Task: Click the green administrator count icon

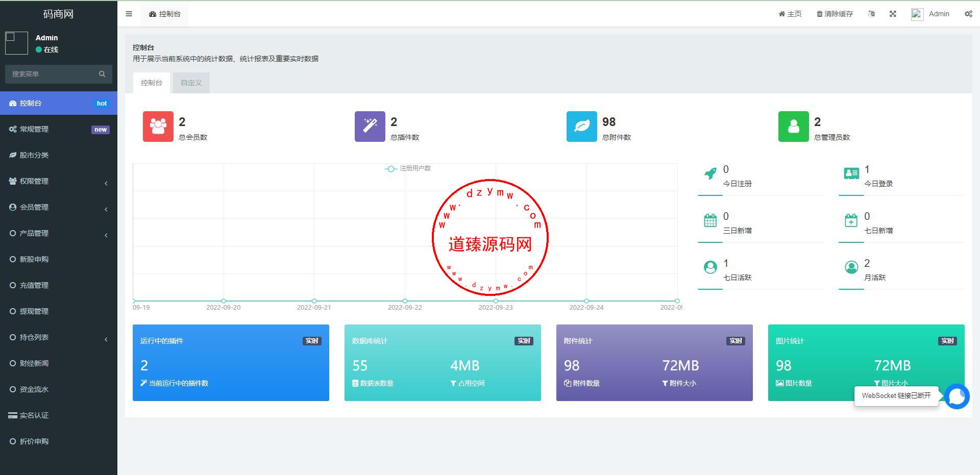Action: point(794,127)
